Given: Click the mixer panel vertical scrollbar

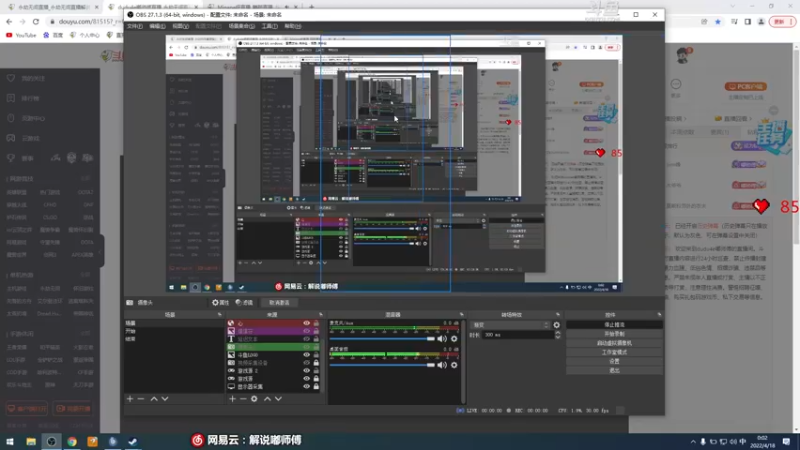Looking at the screenshot, I should click(463, 362).
